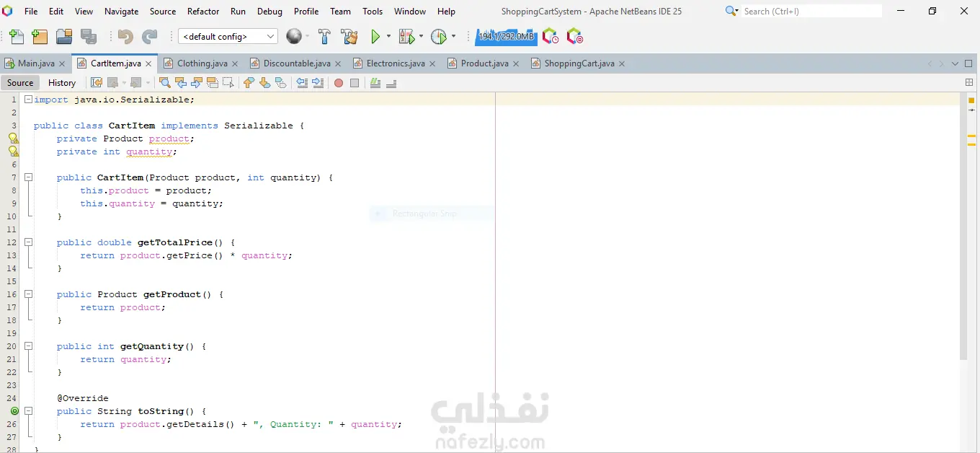Click the Clean and Build broom icon
Screen dimensions: 980x453
click(x=349, y=37)
